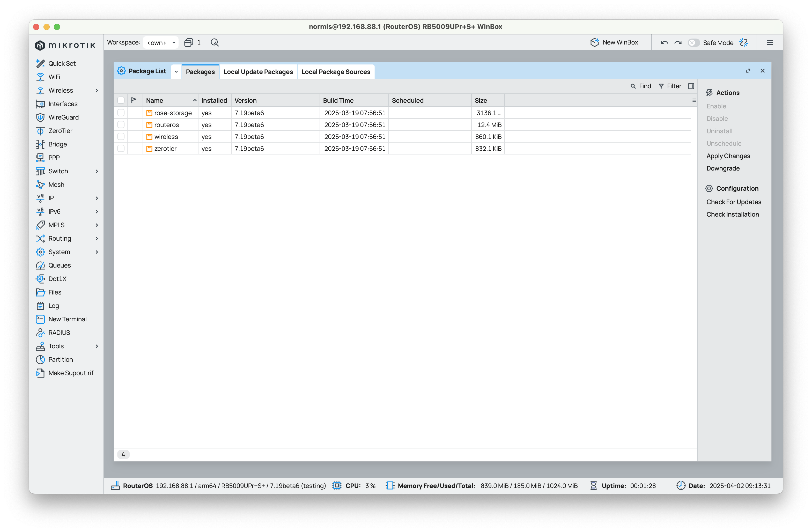The height and width of the screenshot is (532, 812).
Task: Open the Local Package Sources tab
Action: 336,72
